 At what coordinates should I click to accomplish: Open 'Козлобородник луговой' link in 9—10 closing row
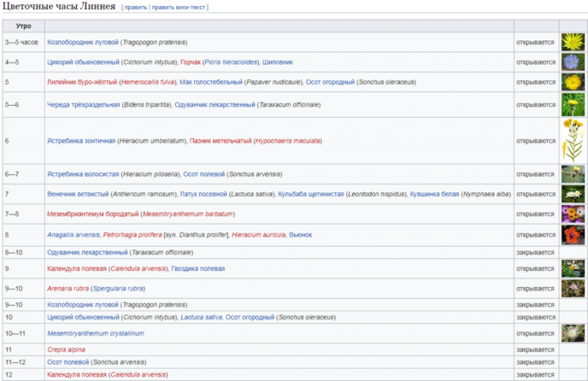pos(82,305)
